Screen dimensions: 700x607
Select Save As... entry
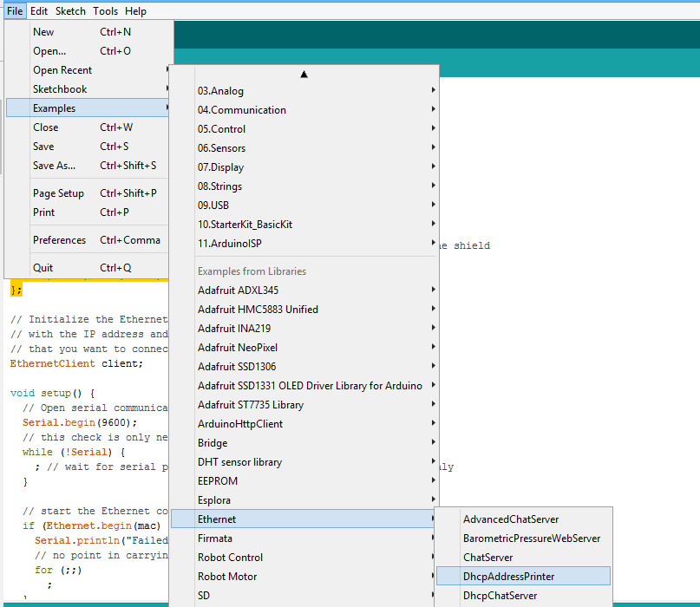point(88,166)
